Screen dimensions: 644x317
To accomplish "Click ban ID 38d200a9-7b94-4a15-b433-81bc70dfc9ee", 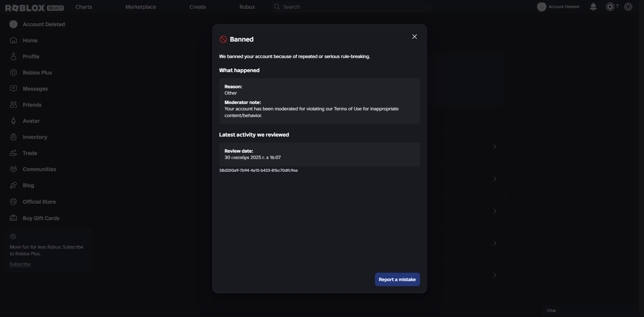I will pyautogui.click(x=258, y=170).
